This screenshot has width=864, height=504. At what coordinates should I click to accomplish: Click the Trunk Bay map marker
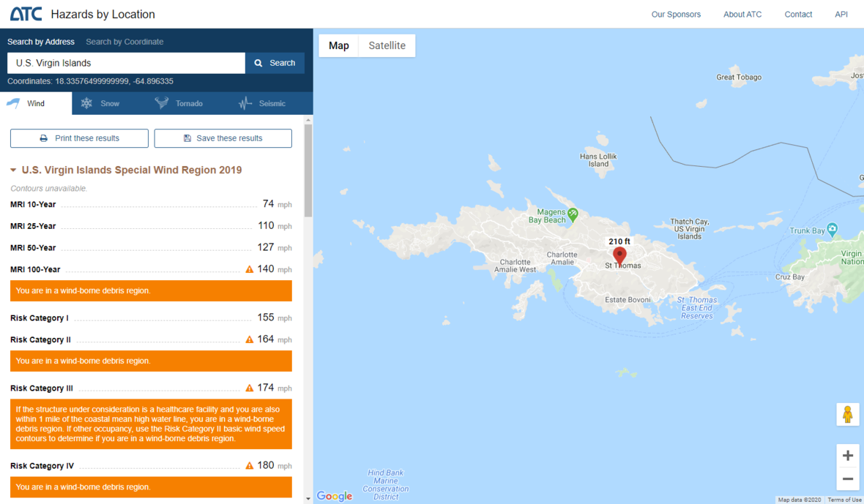831,227
